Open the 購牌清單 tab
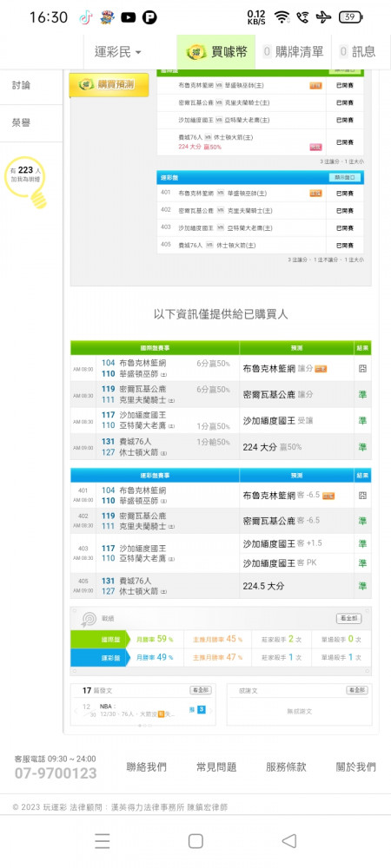Viewport: 391px width, 868px height. (293, 52)
